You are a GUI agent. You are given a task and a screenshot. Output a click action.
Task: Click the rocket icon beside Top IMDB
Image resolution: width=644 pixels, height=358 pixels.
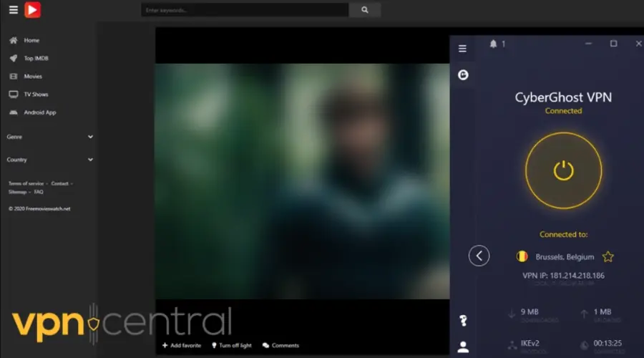coord(14,59)
